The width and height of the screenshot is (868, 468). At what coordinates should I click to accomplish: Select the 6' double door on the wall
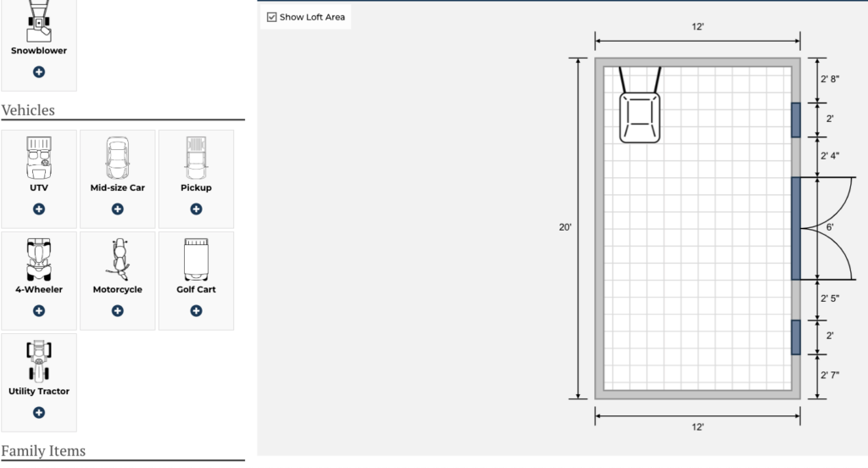point(796,228)
